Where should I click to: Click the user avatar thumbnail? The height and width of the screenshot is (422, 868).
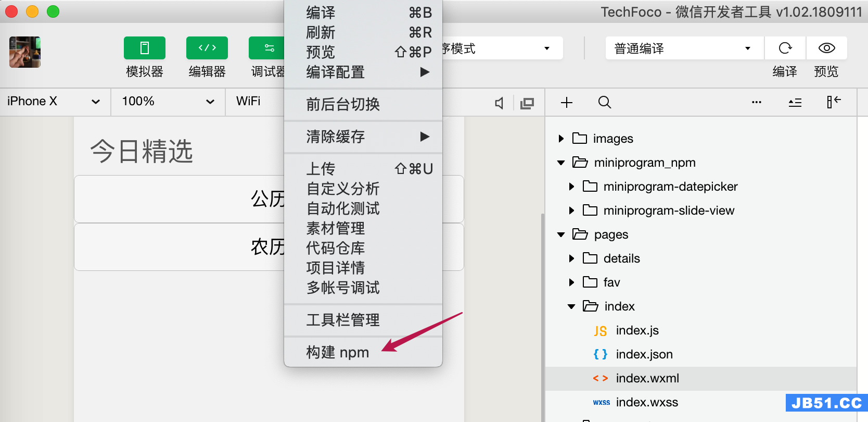tap(25, 52)
